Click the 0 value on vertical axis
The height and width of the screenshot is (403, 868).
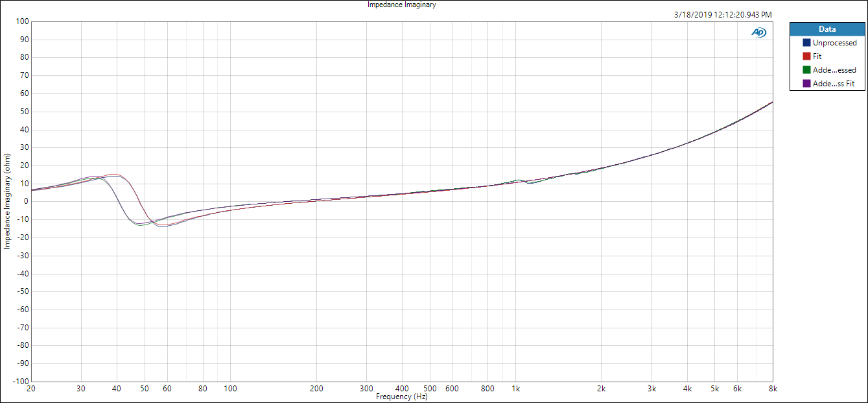26,201
